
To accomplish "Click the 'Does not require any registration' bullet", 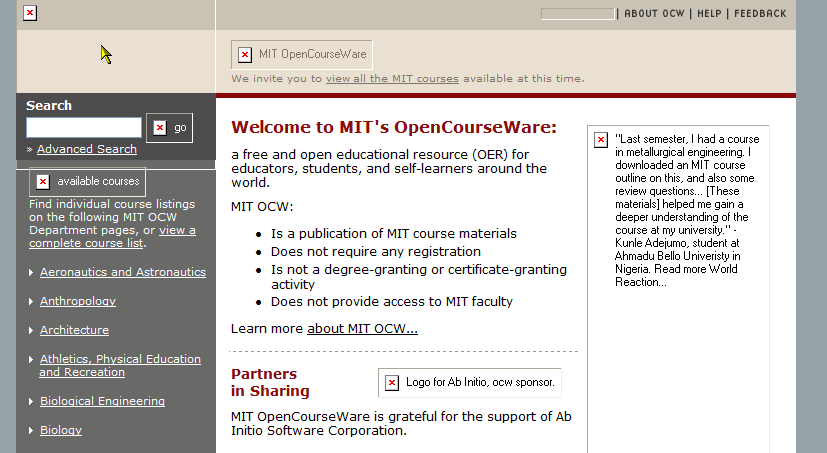I will tap(376, 252).
